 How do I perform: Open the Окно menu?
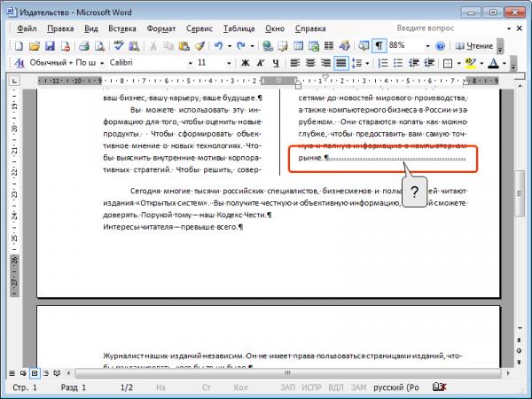coord(275,28)
